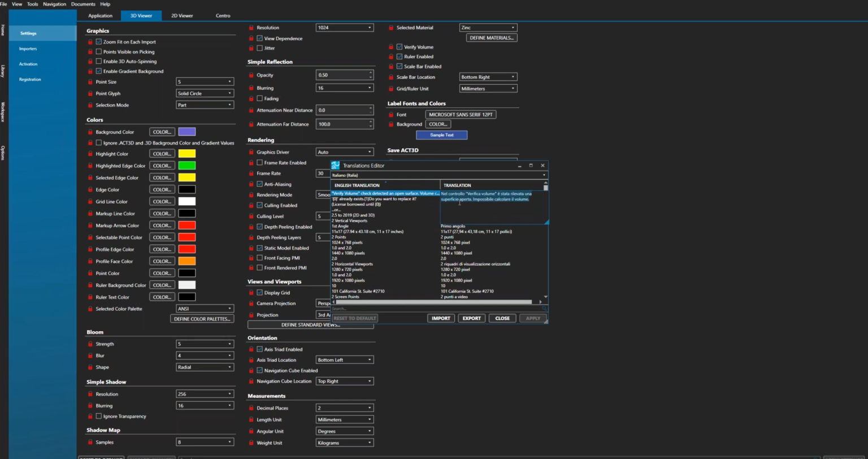This screenshot has height=459, width=868.
Task: Click the lock icon next to Decimal Places
Action: [251, 408]
